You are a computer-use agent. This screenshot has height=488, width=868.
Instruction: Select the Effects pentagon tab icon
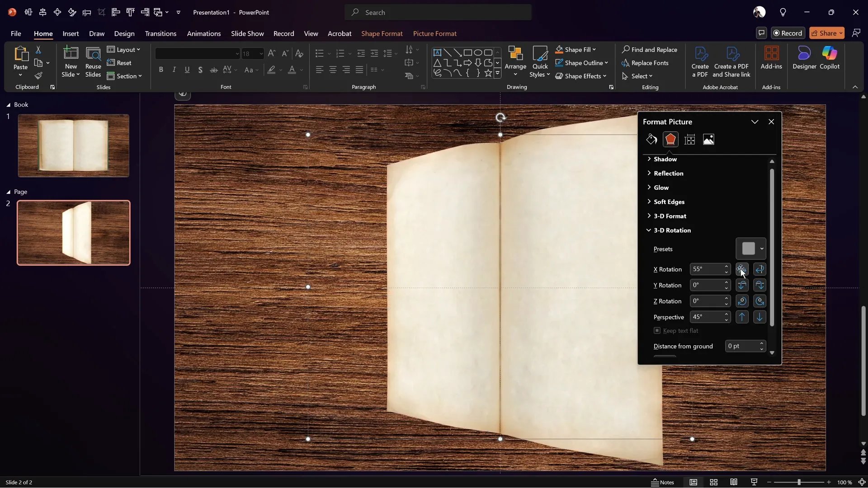670,140
